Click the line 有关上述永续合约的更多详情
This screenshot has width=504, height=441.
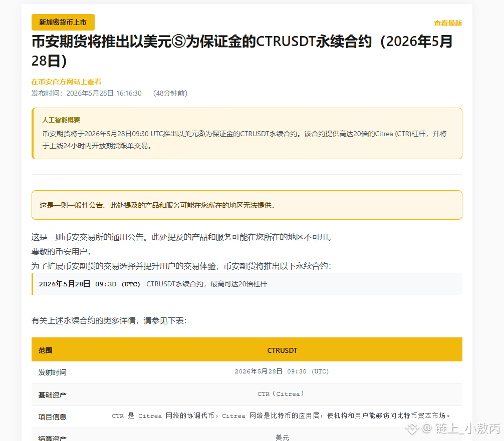click(109, 320)
